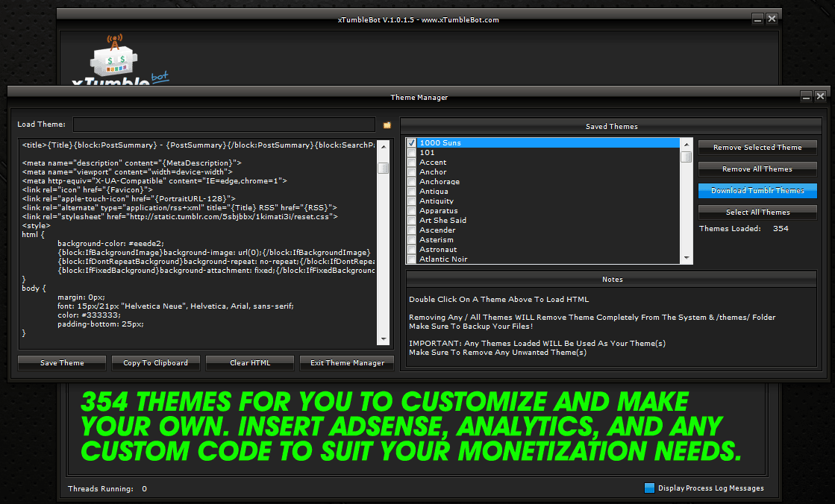The height and width of the screenshot is (504, 835).
Task: Select the 1000 Suns theme row
Action: [x=548, y=142]
